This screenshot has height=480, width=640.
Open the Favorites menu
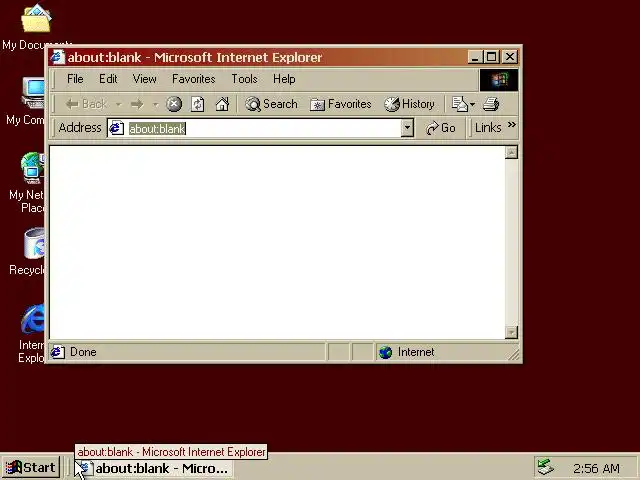(193, 79)
